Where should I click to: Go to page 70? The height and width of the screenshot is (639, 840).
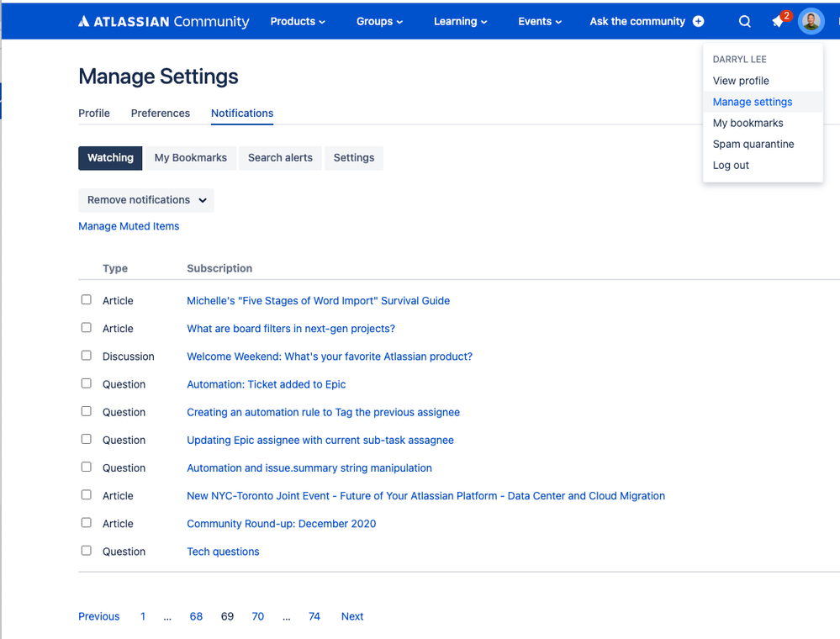click(257, 616)
